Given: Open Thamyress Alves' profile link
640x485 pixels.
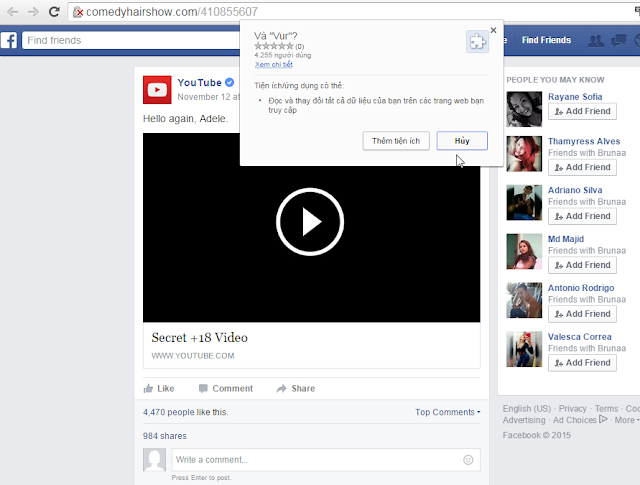Looking at the screenshot, I should pyautogui.click(x=584, y=141).
